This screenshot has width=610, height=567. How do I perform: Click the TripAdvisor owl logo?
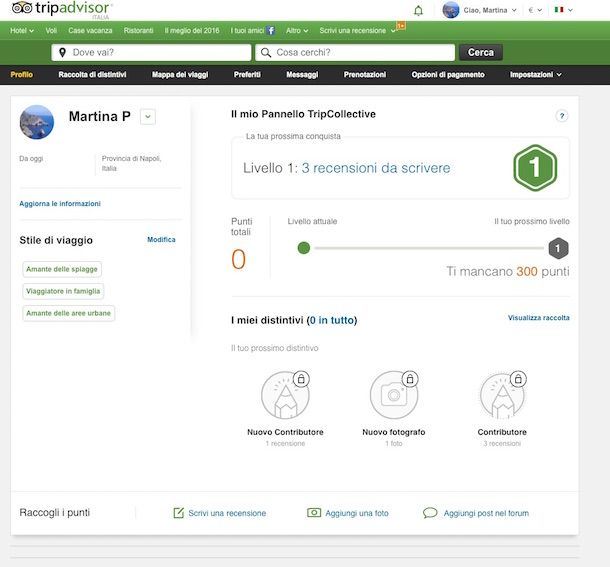(22, 8)
